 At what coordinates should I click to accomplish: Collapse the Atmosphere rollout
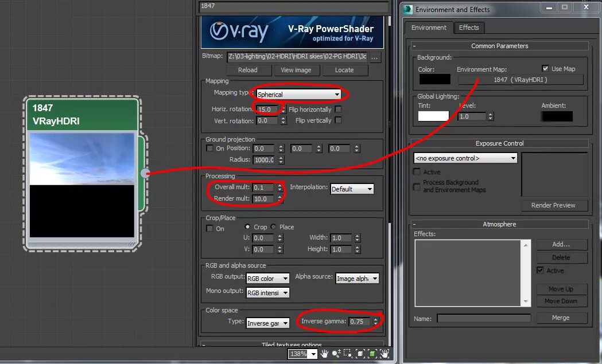click(499, 224)
